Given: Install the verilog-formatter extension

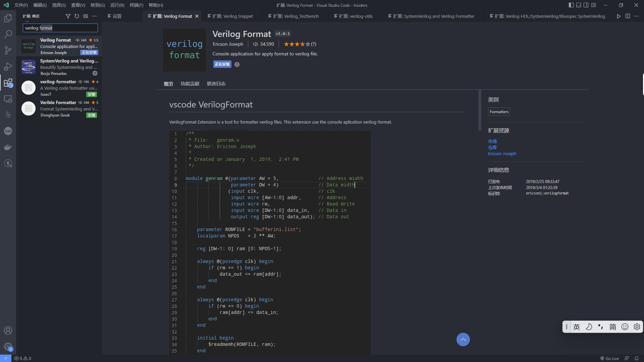Looking at the screenshot, I should pos(91,94).
